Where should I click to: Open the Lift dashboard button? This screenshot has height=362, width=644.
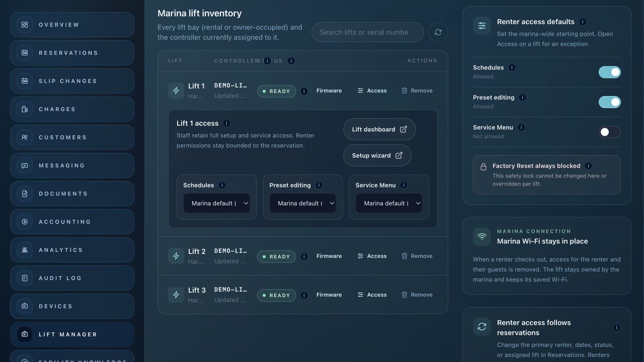[379, 129]
